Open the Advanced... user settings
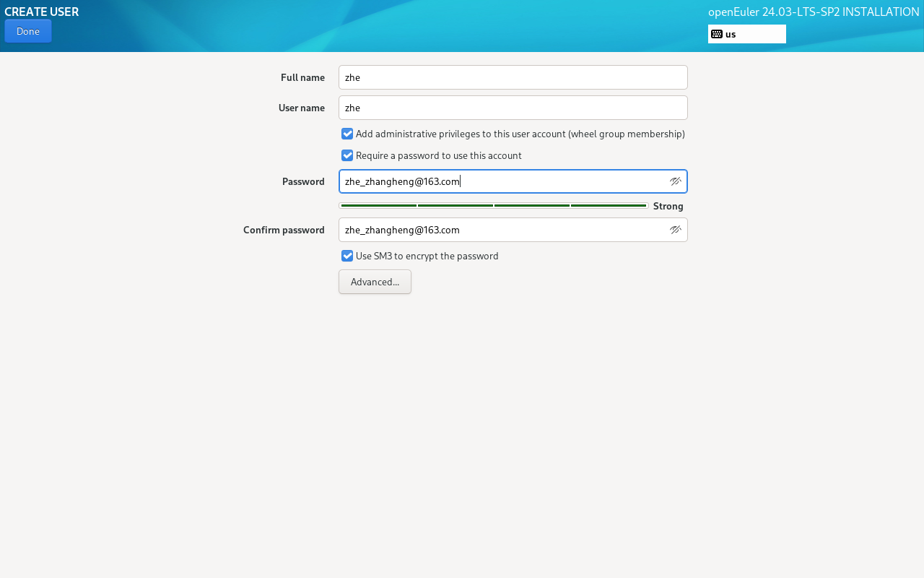Image resolution: width=924 pixels, height=578 pixels. (375, 282)
